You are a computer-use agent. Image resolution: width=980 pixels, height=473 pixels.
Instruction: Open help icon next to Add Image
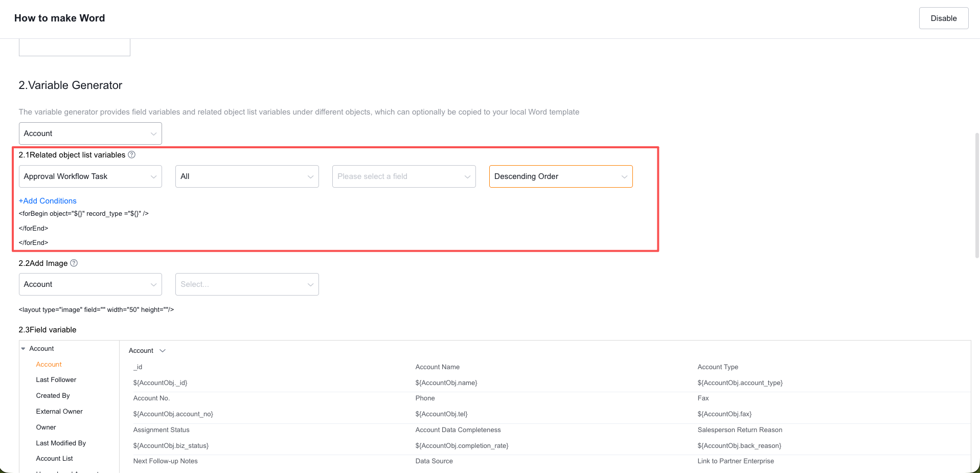pyautogui.click(x=74, y=263)
